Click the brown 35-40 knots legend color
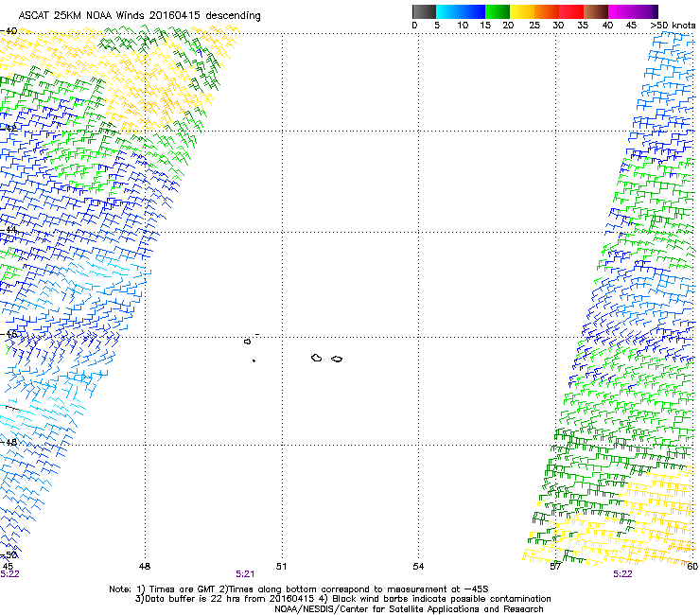The image size is (700, 615). tap(596, 11)
